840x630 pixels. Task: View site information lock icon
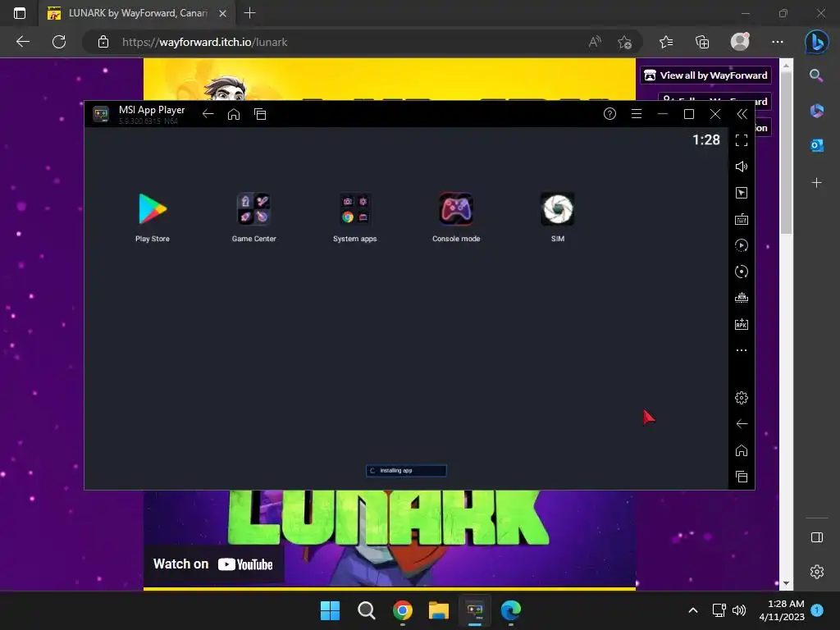coord(103,42)
